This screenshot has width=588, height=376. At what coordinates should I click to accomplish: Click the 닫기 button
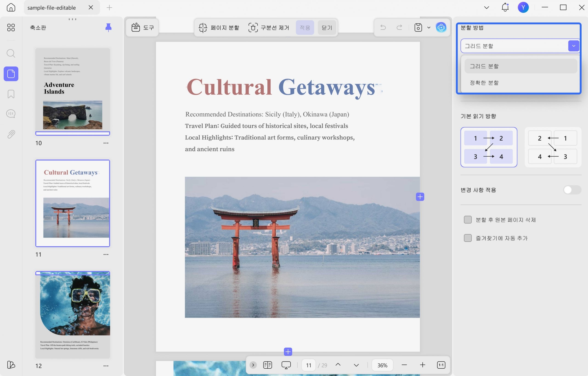(x=327, y=28)
